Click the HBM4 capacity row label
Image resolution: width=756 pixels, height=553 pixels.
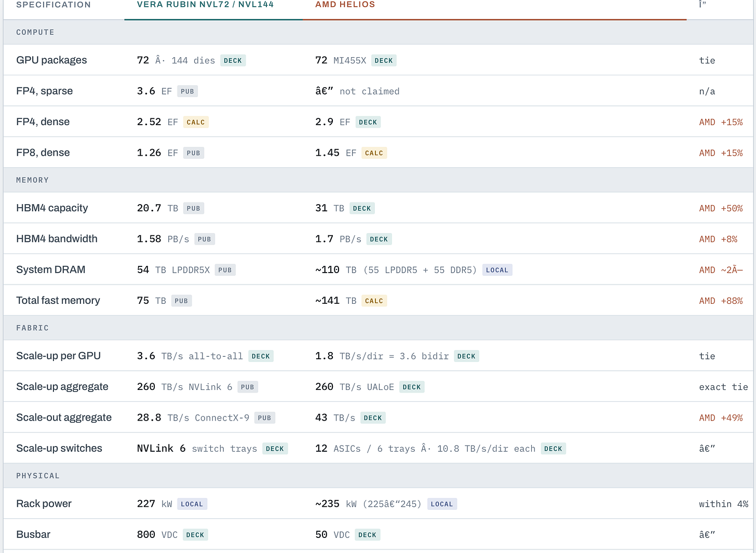pyautogui.click(x=52, y=208)
